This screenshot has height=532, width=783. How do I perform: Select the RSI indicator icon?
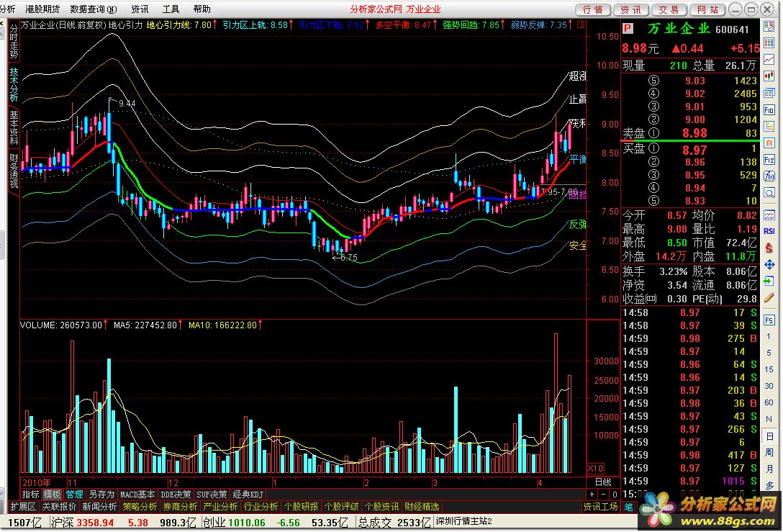pyautogui.click(x=769, y=231)
